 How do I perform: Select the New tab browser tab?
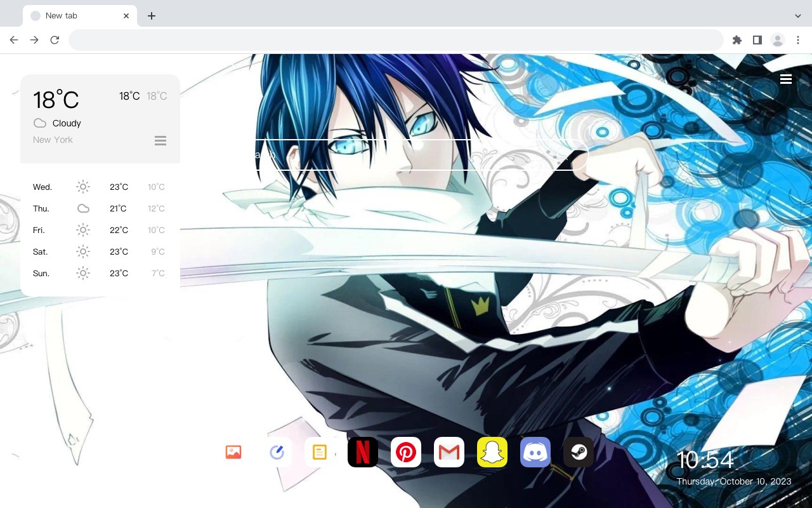click(80, 16)
